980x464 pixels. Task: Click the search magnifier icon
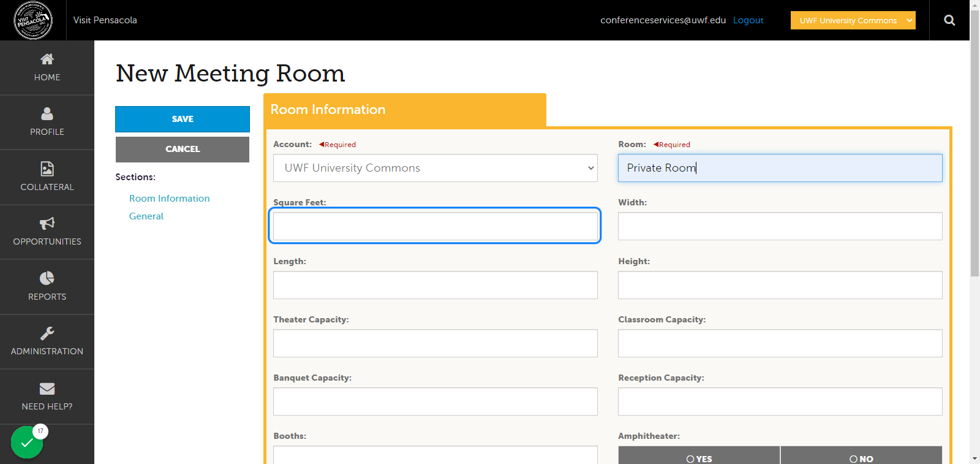[x=949, y=20]
